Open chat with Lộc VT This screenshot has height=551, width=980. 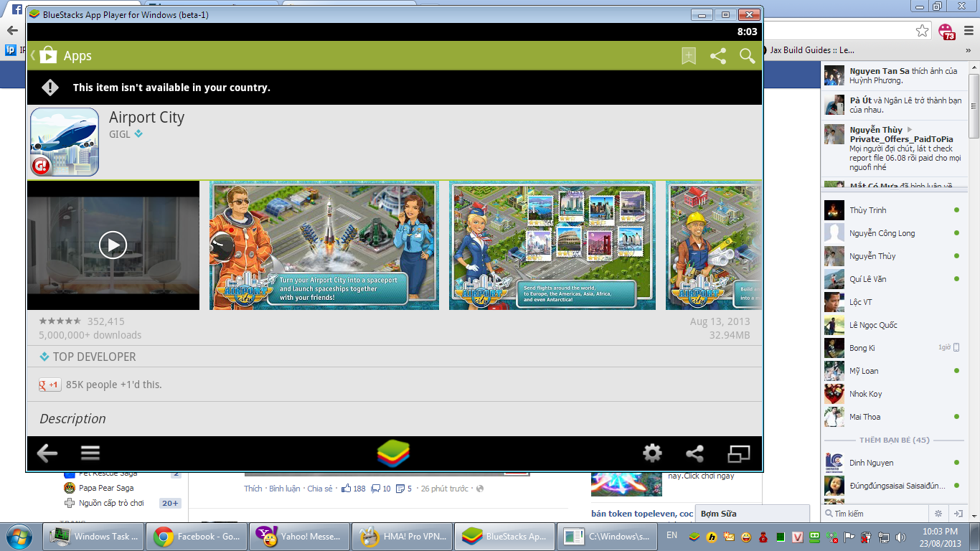point(893,302)
